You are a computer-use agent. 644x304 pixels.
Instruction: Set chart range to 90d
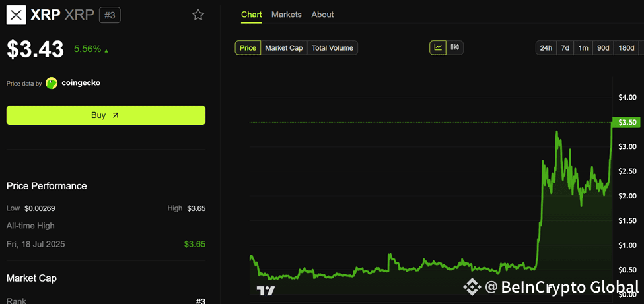pos(603,48)
